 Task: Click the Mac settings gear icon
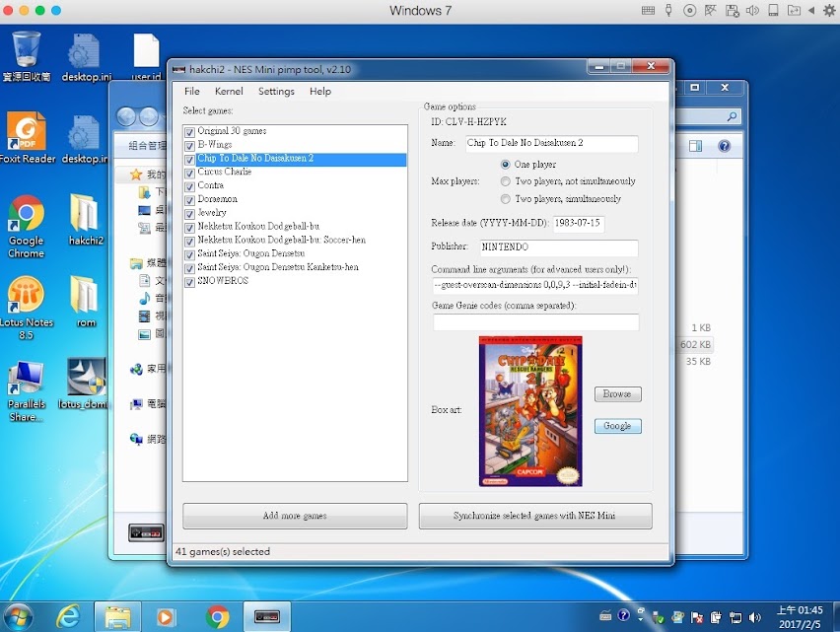point(829,10)
